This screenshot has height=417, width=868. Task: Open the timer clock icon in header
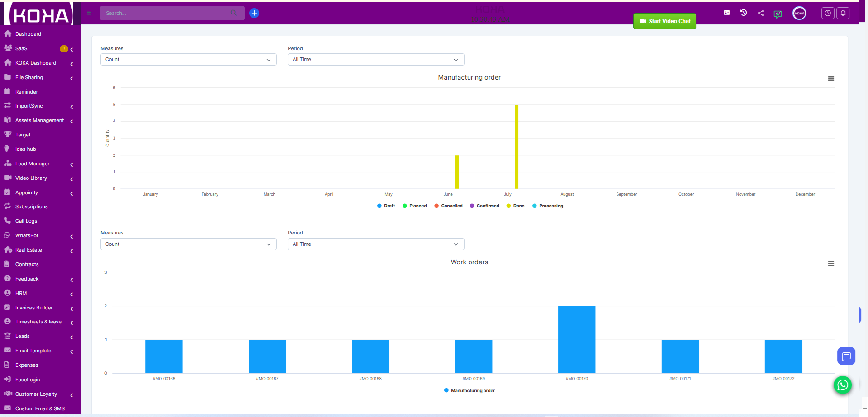(827, 13)
